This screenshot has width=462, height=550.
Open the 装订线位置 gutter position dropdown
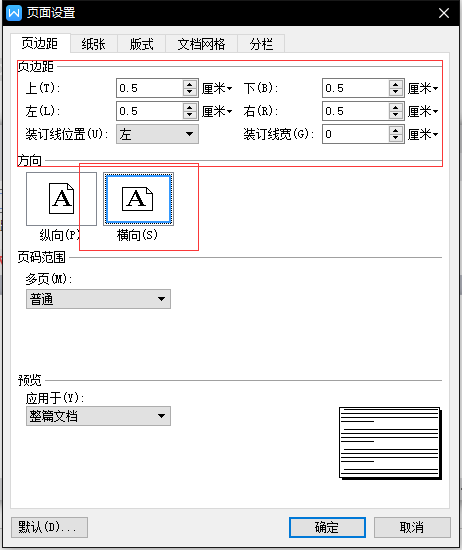158,134
